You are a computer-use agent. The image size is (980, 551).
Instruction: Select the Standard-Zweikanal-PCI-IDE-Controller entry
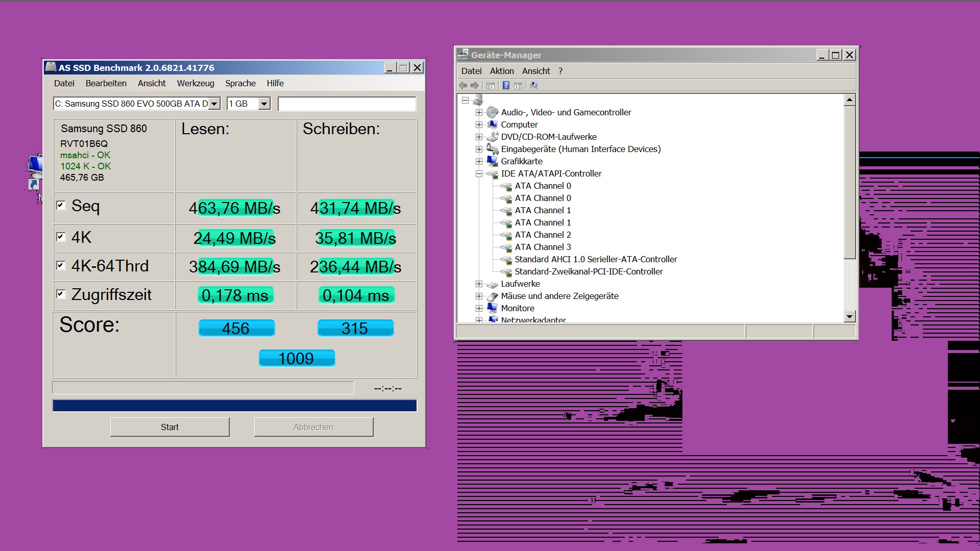click(x=589, y=271)
